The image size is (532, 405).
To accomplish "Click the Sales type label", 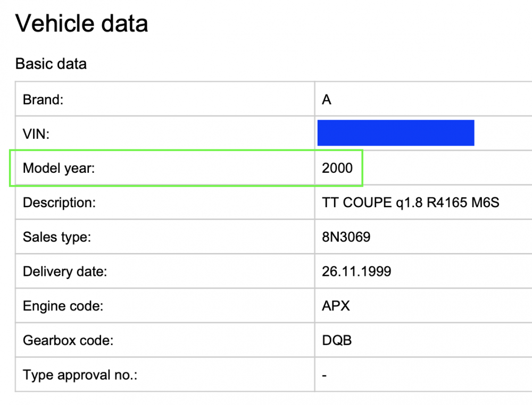I will (57, 237).
